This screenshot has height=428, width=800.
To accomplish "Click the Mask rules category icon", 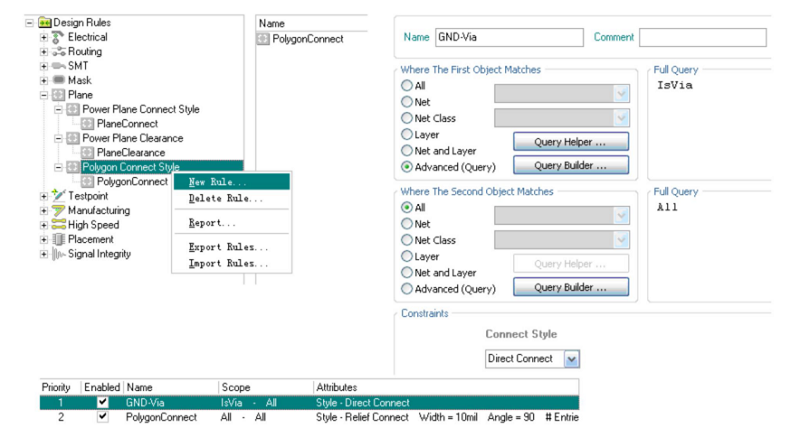I will coord(58,80).
